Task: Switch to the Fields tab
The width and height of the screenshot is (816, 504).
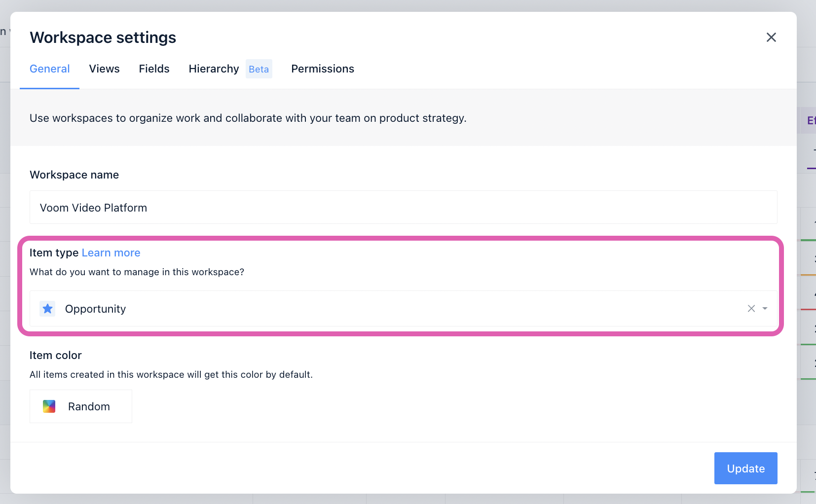Action: [154, 69]
